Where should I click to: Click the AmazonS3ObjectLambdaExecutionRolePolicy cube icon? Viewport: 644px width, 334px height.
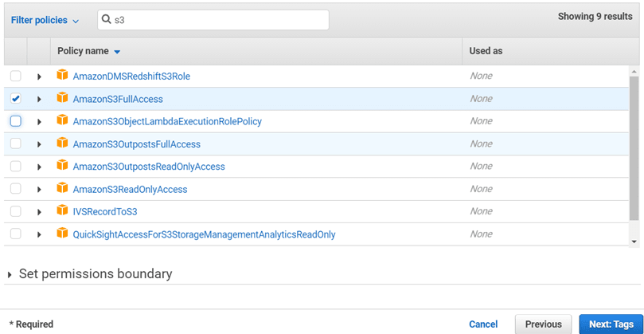point(62,120)
